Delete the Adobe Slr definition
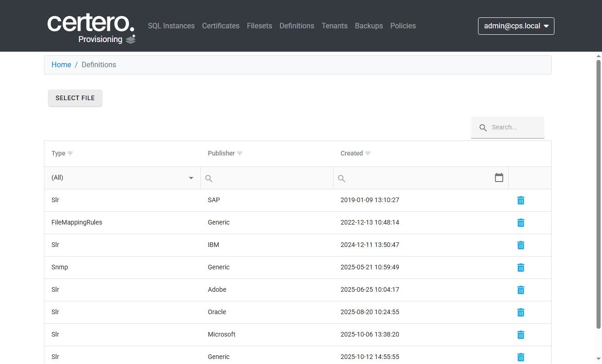Screen dimensions: 602x364 pos(521,290)
